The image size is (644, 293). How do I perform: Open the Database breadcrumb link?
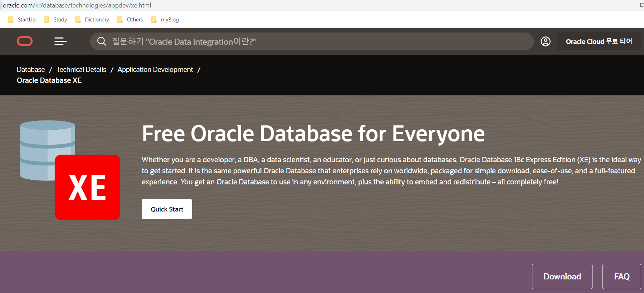tap(31, 69)
